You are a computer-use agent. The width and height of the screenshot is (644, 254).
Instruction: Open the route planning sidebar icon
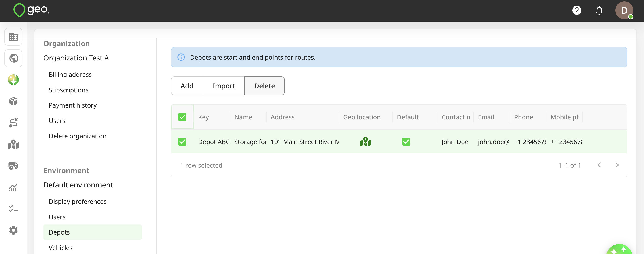(x=13, y=123)
